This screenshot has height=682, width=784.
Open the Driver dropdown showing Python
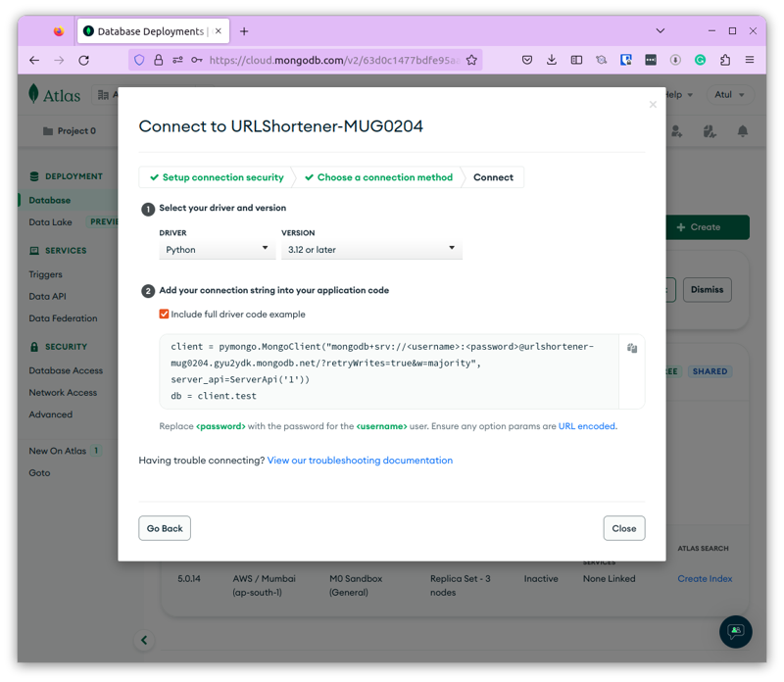pos(217,250)
